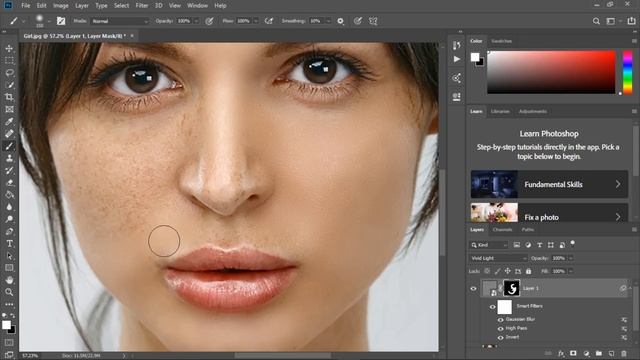Switch to the Channels tab
This screenshot has width=640, height=360.
point(502,230)
